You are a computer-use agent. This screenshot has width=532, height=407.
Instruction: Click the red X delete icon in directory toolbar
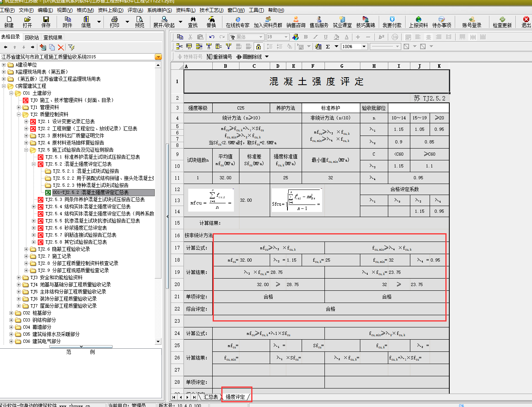point(61,47)
